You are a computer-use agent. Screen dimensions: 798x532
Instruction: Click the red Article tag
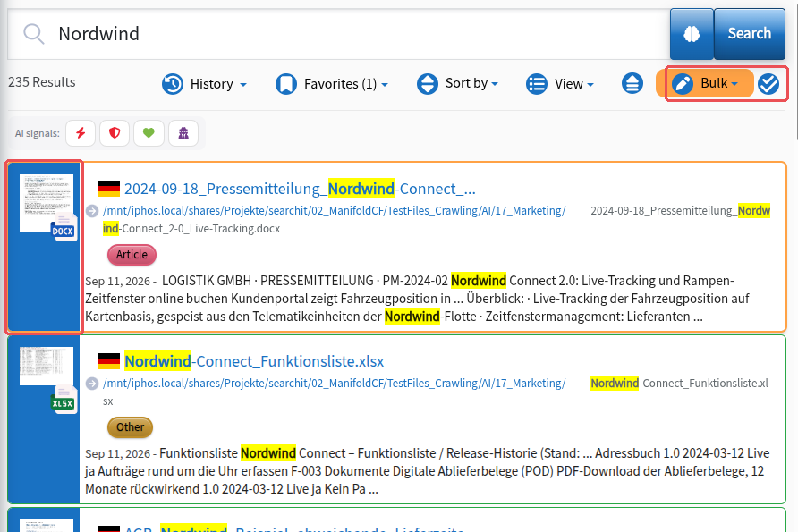pyautogui.click(x=132, y=255)
